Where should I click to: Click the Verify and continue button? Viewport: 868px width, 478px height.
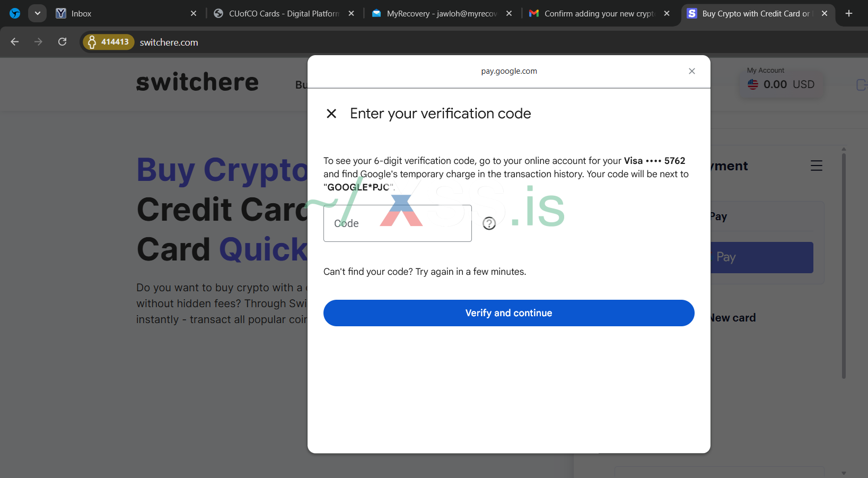[x=508, y=313]
